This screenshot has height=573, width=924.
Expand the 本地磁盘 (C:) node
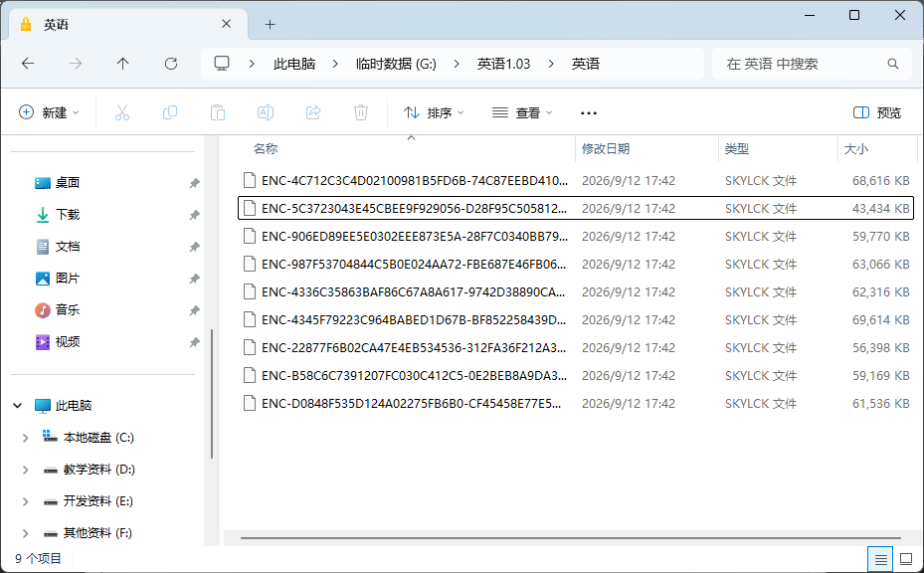click(x=25, y=438)
